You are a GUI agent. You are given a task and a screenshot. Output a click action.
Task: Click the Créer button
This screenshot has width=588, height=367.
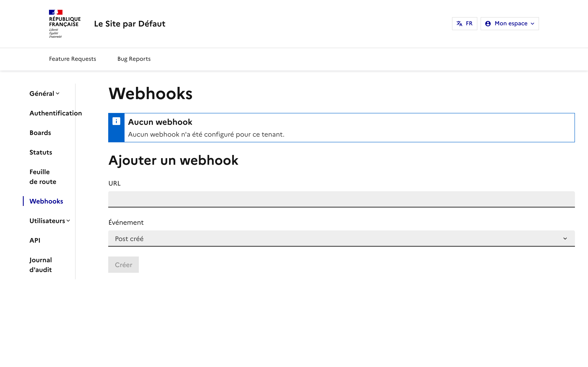click(124, 265)
